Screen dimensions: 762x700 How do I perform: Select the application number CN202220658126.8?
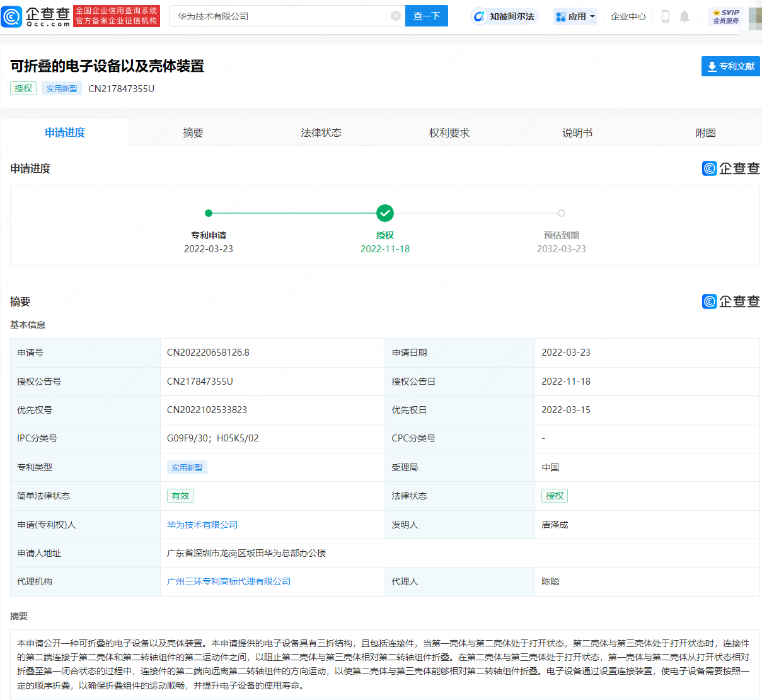[208, 353]
